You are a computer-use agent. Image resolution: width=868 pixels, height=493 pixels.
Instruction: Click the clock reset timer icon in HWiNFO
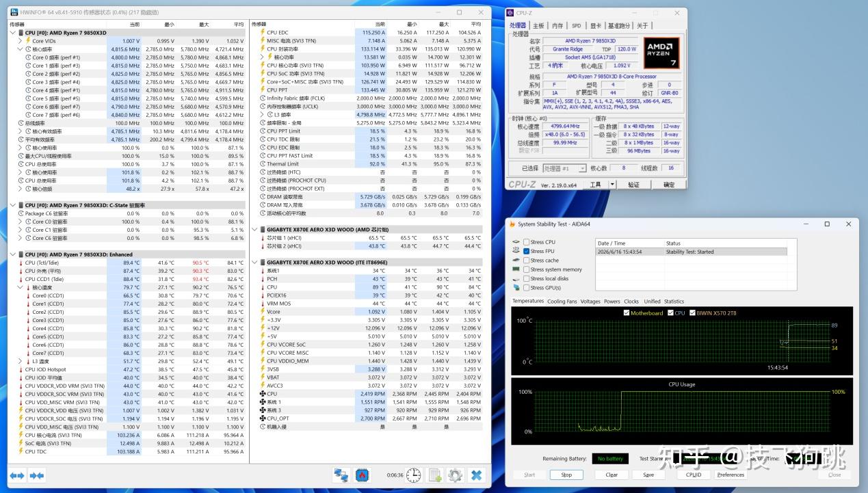[413, 475]
